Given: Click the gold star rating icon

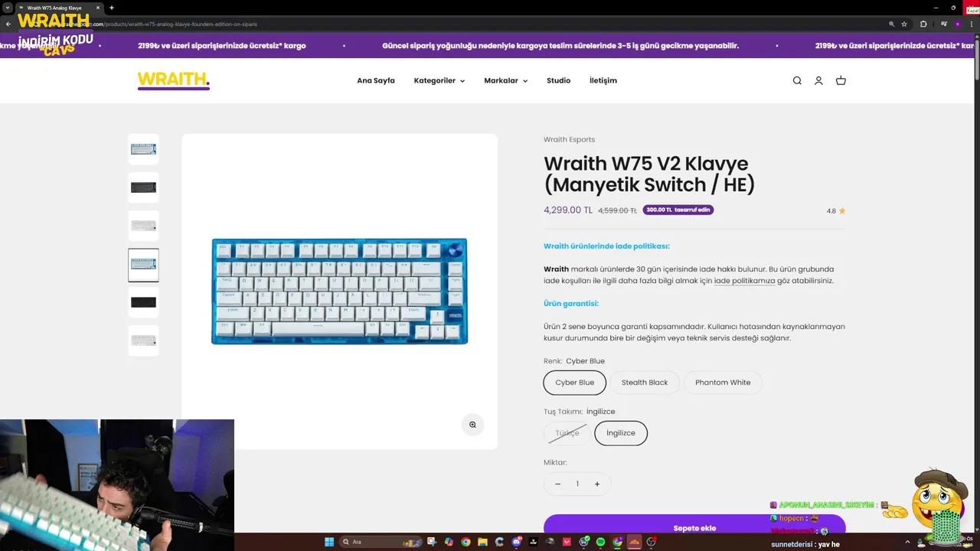Looking at the screenshot, I should (x=842, y=210).
